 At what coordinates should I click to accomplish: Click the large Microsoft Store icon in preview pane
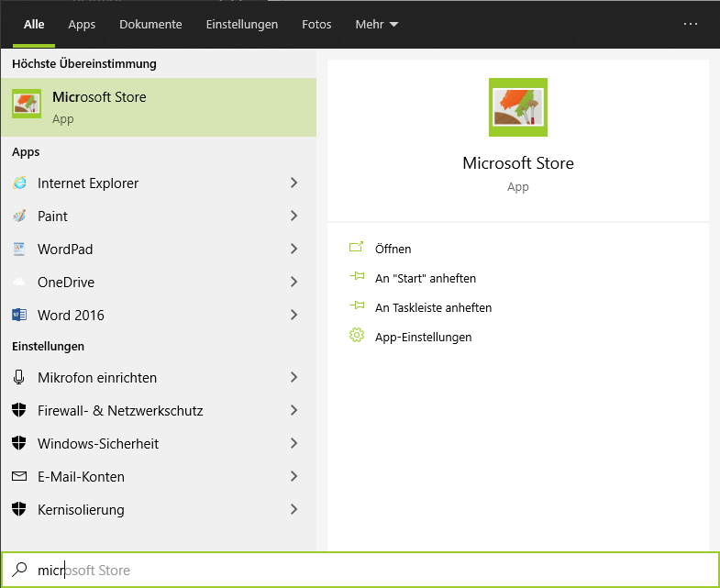(x=518, y=107)
